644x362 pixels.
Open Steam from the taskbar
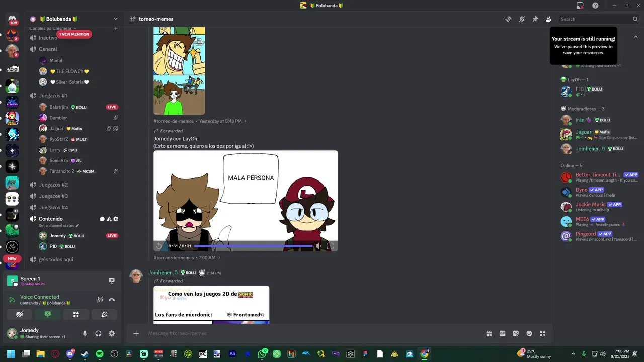coord(85,354)
